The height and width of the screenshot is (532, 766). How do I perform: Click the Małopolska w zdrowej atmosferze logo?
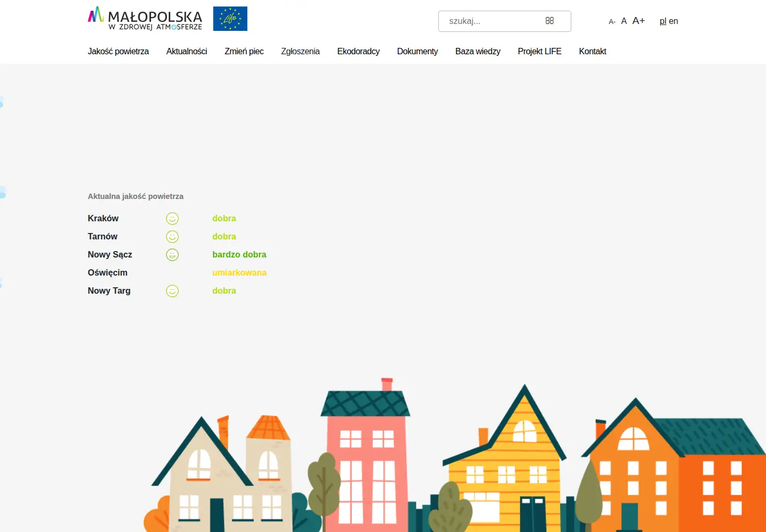[145, 19]
